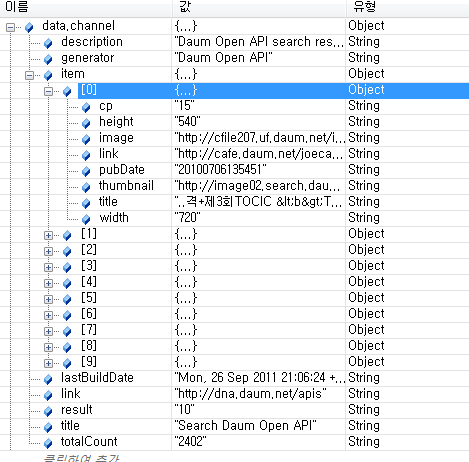
Task: Click the cube icon next to height
Action: coord(86,123)
